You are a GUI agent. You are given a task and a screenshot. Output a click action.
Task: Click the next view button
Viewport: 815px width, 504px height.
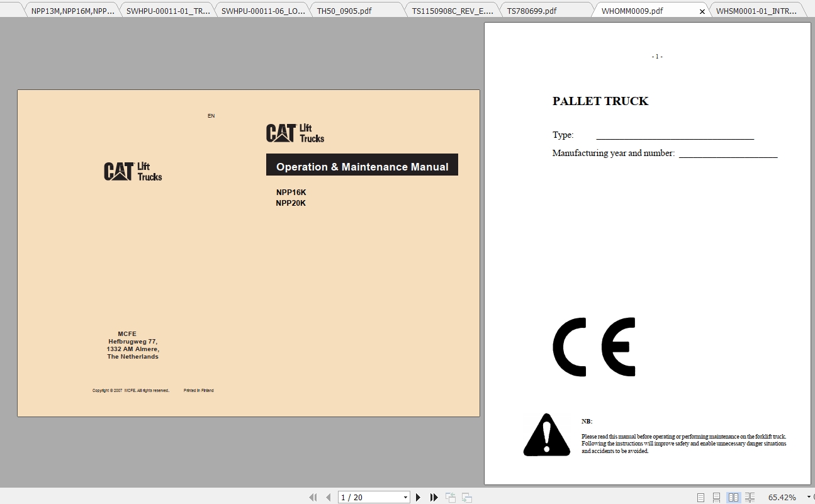(467, 497)
